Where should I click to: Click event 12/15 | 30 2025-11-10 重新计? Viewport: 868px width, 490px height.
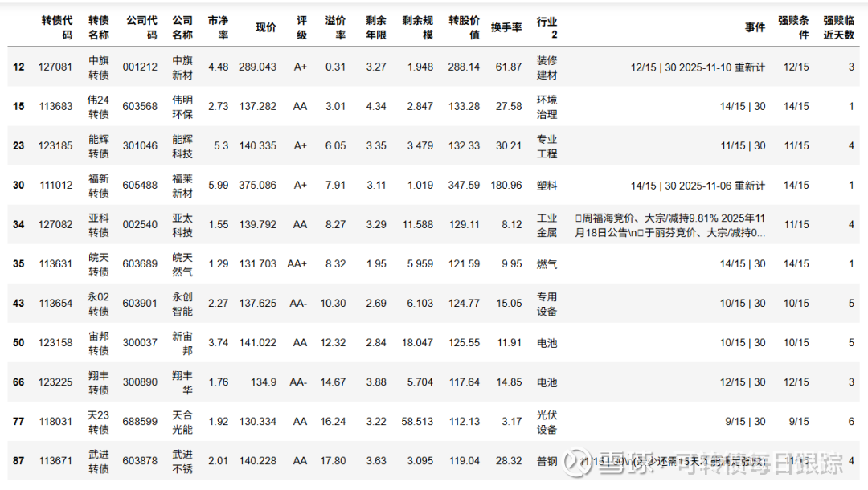coord(698,67)
